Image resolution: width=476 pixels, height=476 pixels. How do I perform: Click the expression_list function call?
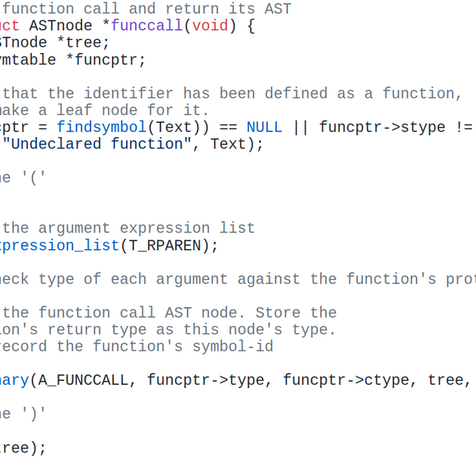click(x=59, y=245)
